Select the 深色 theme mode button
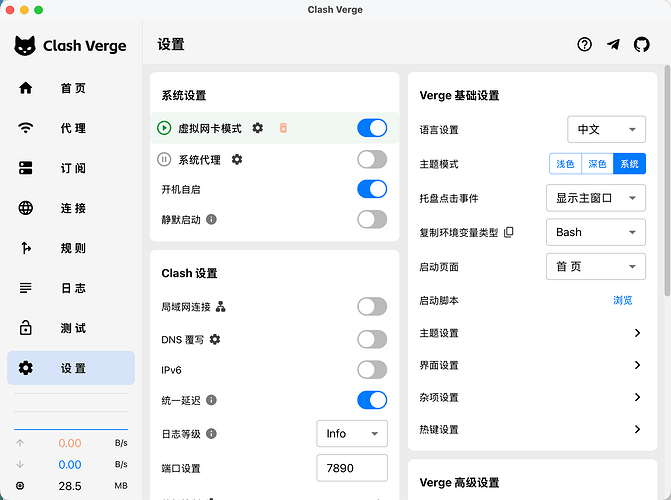This screenshot has width=671, height=500. point(597,164)
